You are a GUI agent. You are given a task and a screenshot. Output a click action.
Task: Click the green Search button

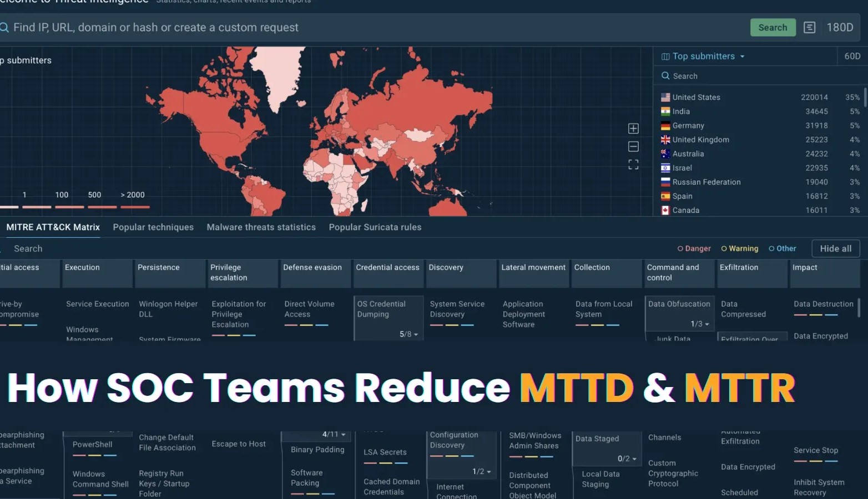pos(773,27)
